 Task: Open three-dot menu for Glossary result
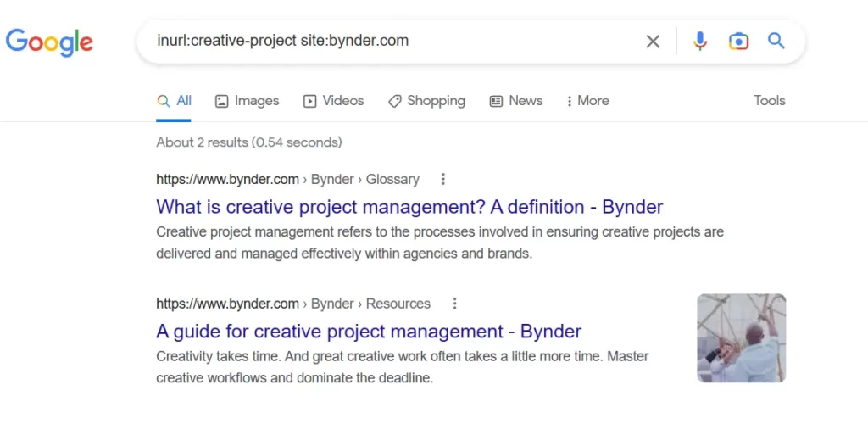pos(442,179)
